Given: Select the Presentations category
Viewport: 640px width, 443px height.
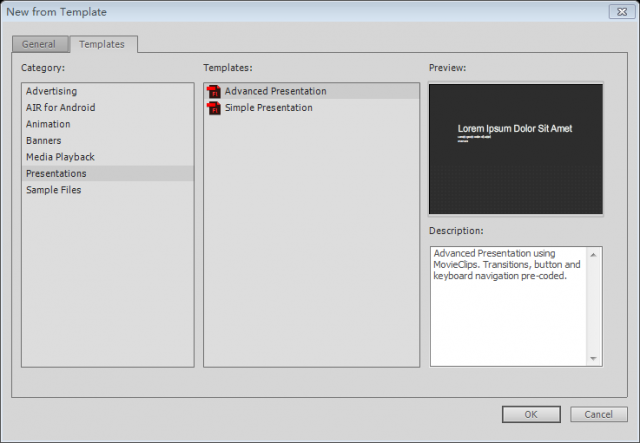Looking at the screenshot, I should pos(108,173).
